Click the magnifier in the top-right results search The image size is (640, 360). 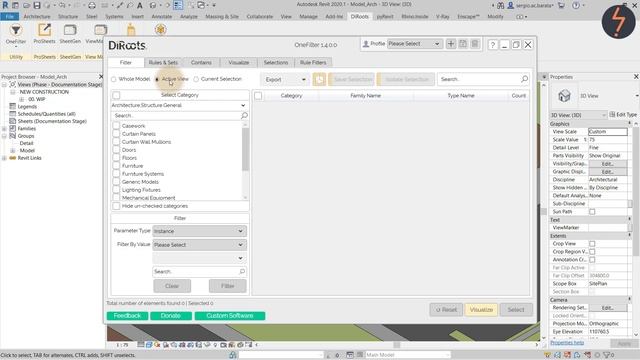click(x=524, y=79)
